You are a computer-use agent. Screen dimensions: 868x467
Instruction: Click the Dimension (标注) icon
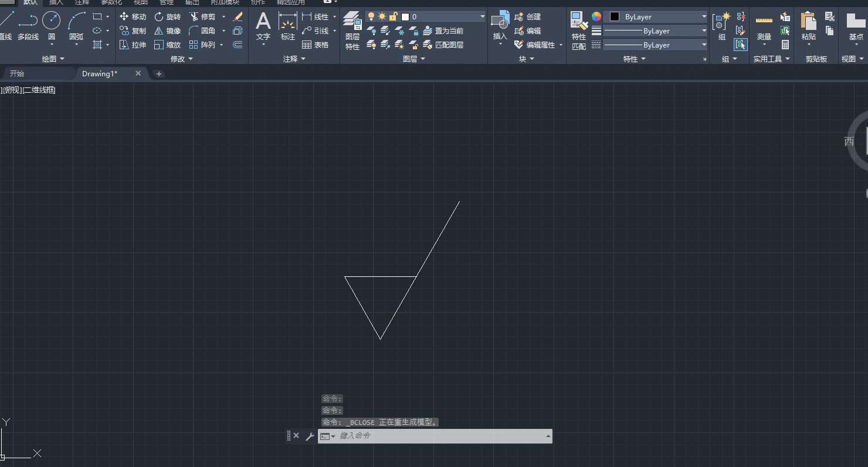[x=288, y=22]
